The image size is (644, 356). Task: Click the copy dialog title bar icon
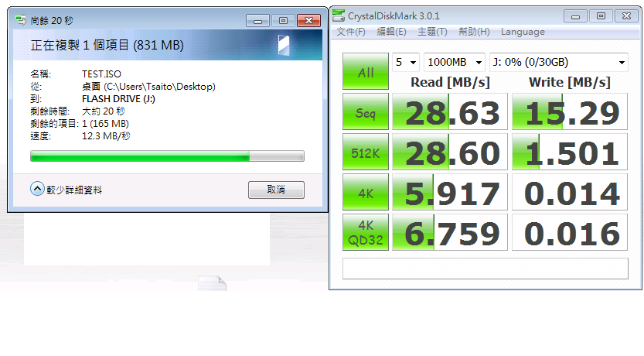coord(21,19)
